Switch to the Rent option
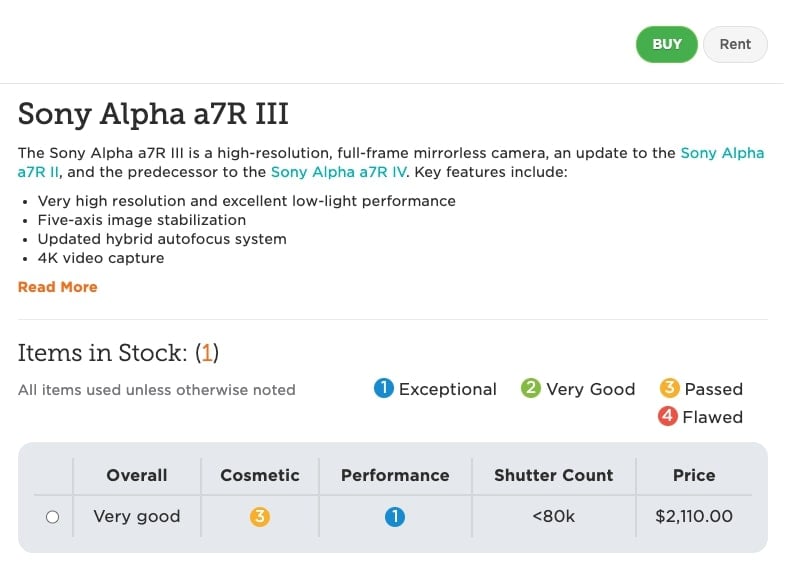The image size is (788, 562). (735, 44)
